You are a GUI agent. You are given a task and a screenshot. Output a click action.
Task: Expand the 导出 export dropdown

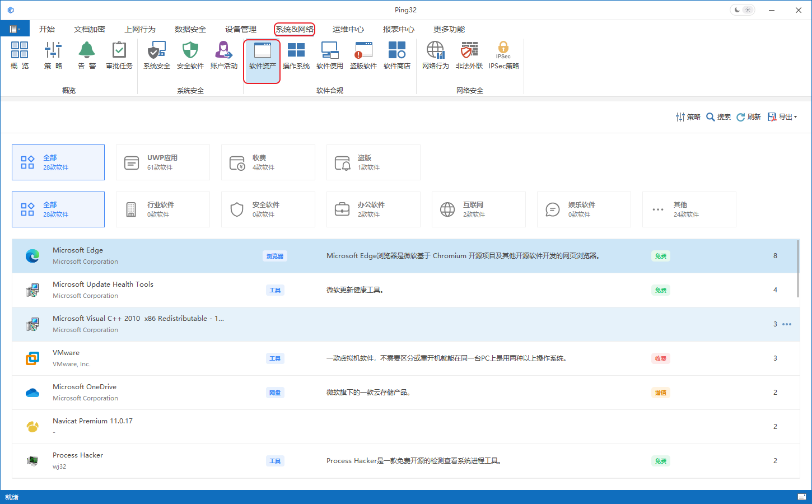click(x=782, y=117)
